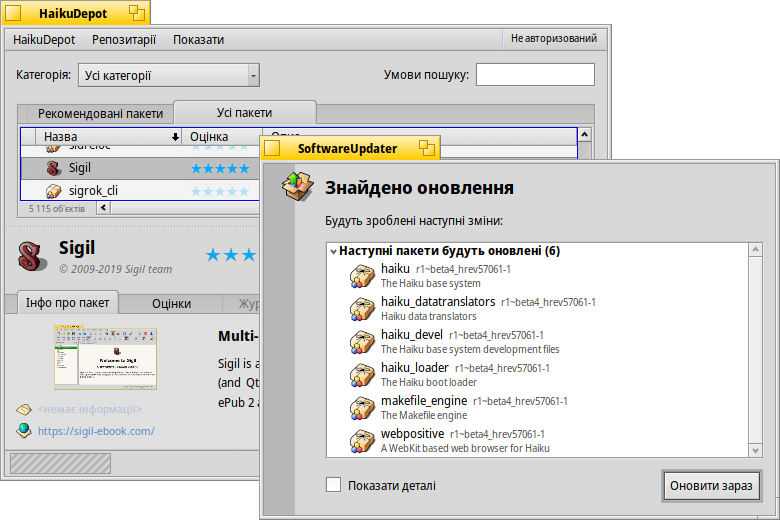Screen dimensions: 780x520
Task: Switch to 'Усі пакети' tab
Action: tap(244, 113)
